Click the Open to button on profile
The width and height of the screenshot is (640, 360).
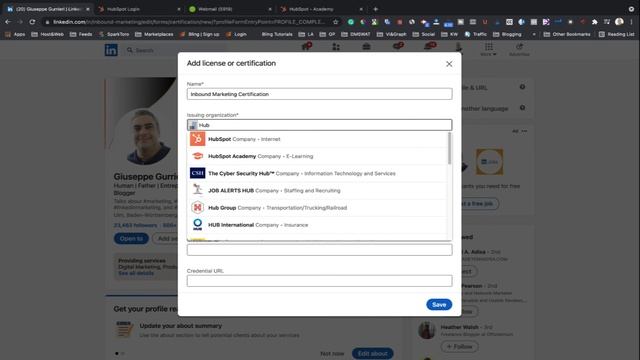(131, 238)
